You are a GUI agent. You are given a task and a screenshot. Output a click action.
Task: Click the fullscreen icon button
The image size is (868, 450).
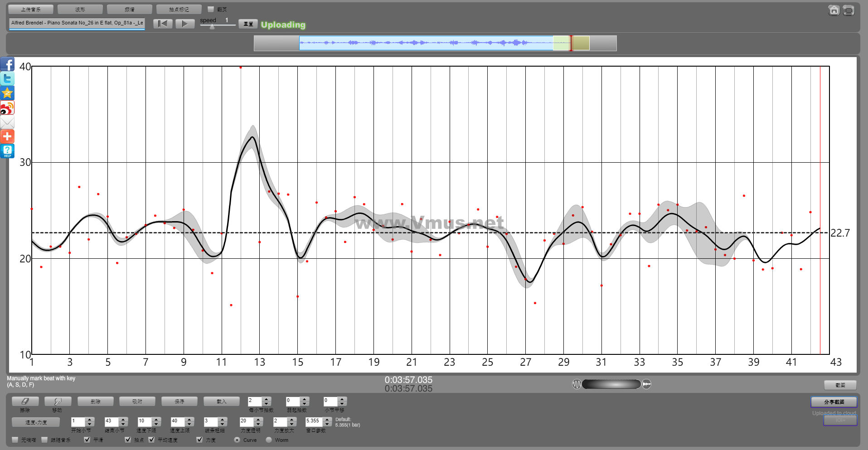[849, 10]
